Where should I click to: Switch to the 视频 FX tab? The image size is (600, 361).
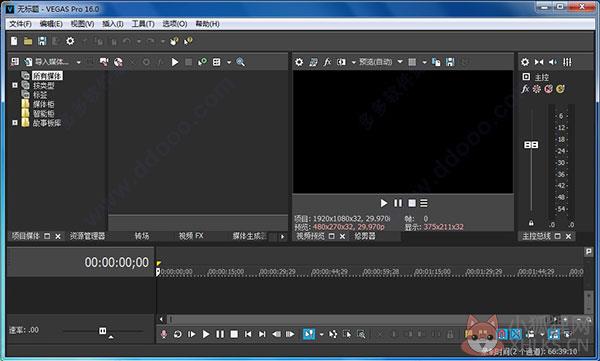191,236
